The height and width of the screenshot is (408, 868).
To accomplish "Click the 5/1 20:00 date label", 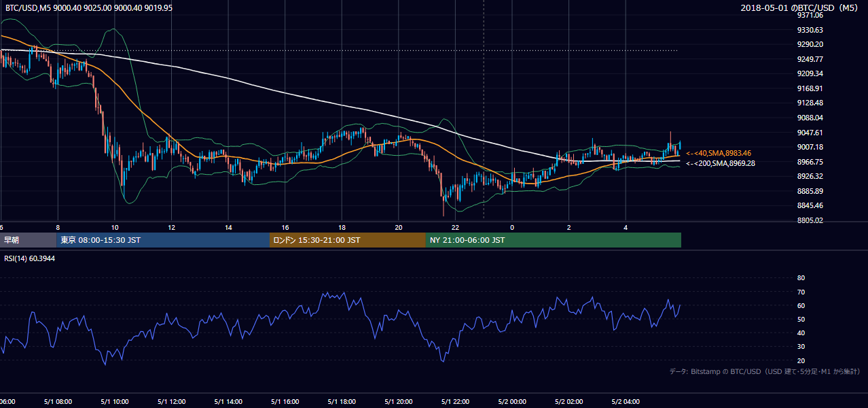I will tap(399, 402).
